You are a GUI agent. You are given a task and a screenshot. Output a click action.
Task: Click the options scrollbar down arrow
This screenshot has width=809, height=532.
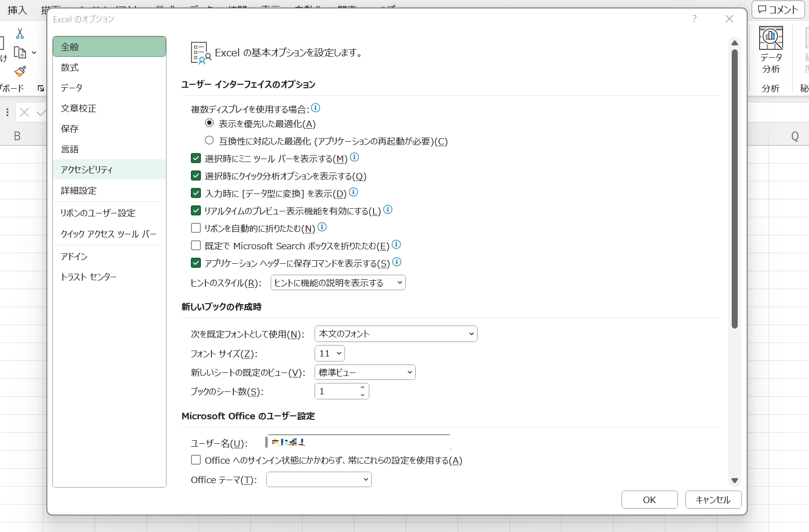(x=734, y=481)
